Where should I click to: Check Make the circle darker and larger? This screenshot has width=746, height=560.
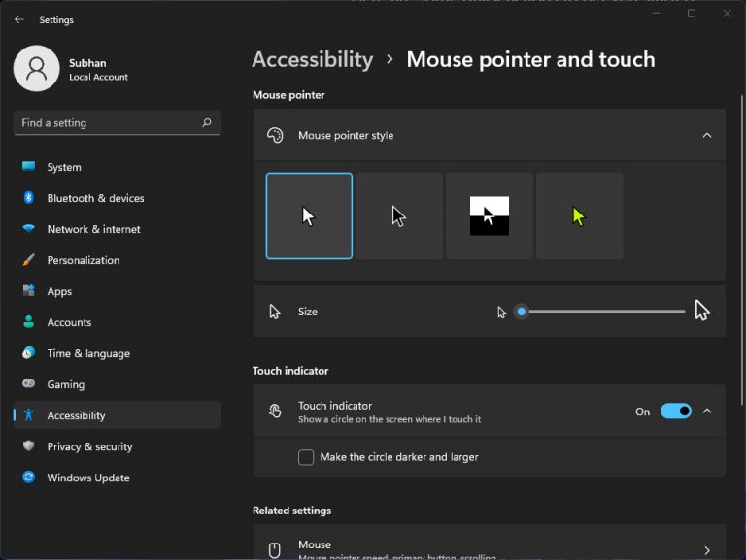306,457
